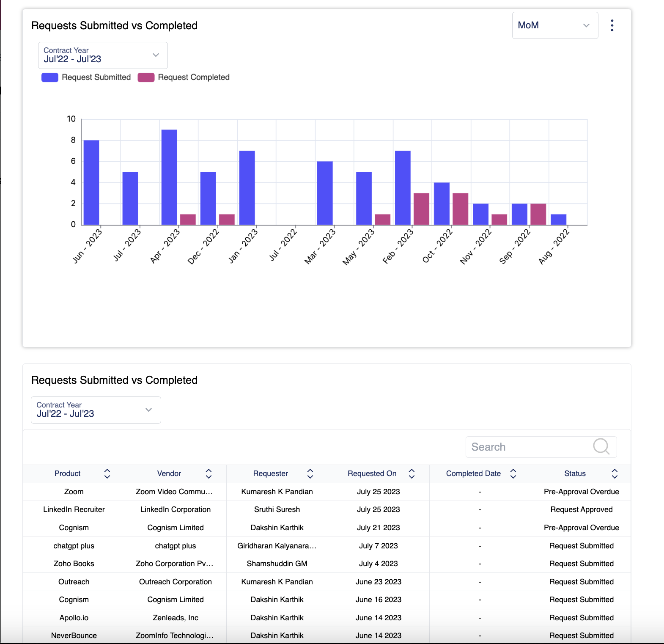Select the Sep - 2022 completed bar
Viewport: 664px width, 644px height.
[538, 214]
